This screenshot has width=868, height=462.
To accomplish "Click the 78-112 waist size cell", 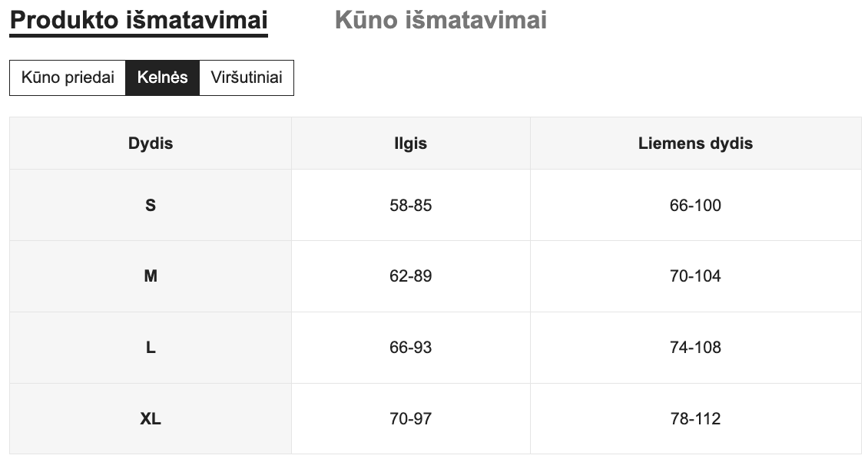I will point(695,419).
